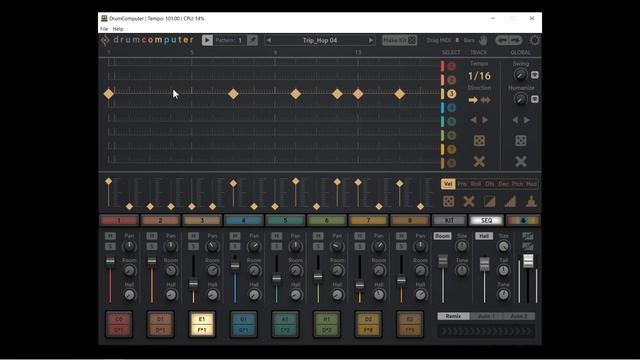
Task: Select the Remix tab
Action: [x=453, y=316]
